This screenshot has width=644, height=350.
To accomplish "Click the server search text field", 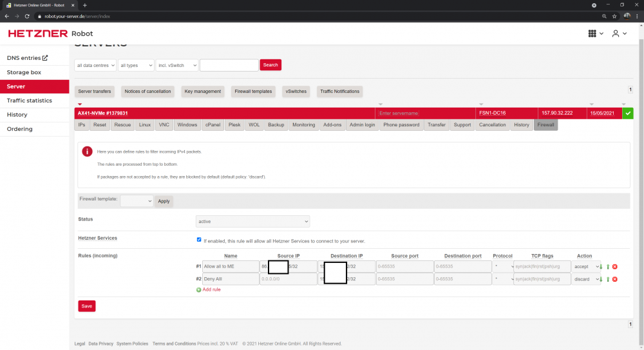I will point(229,65).
